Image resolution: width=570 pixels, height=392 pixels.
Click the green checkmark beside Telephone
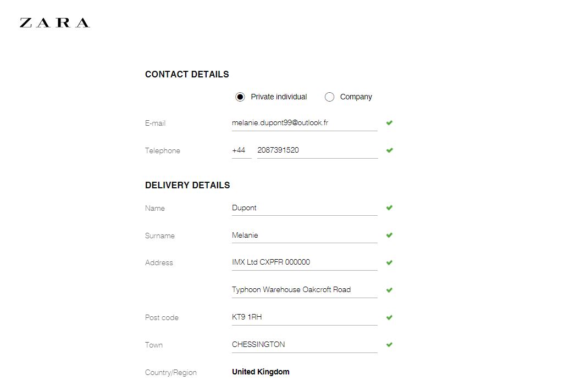389,150
